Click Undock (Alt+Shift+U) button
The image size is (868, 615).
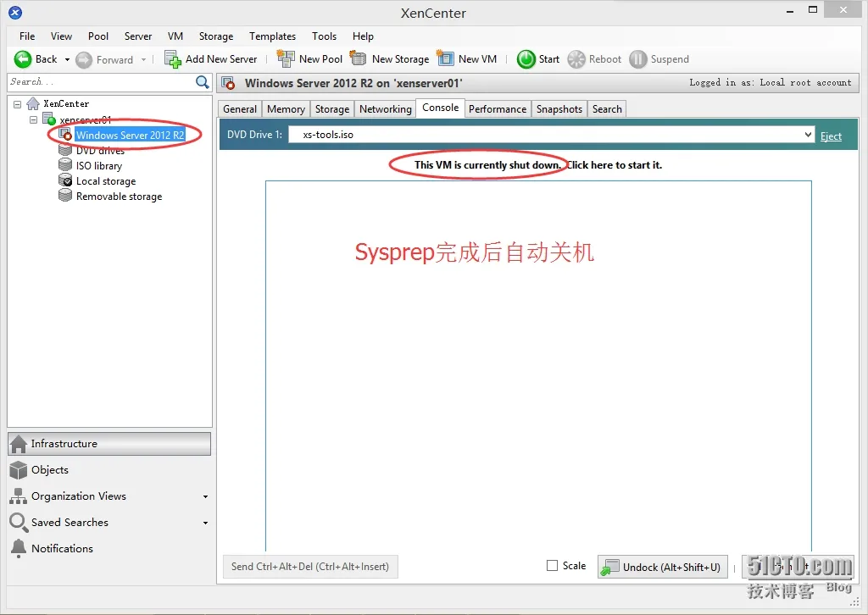(663, 567)
